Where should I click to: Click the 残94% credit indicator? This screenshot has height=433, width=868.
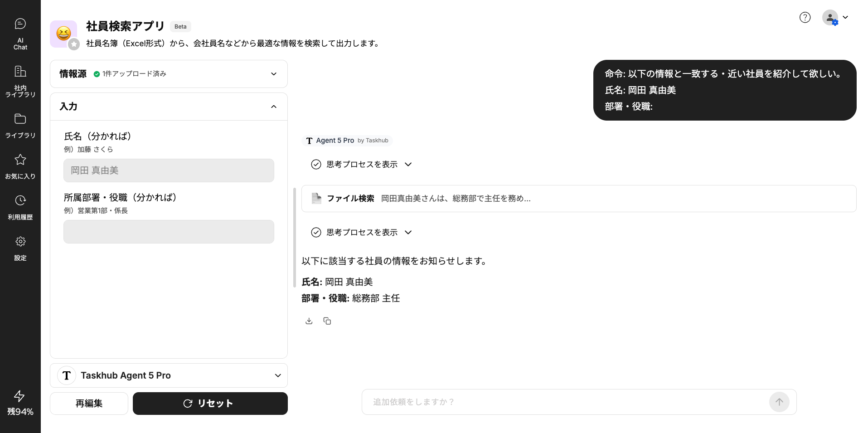[x=20, y=403]
